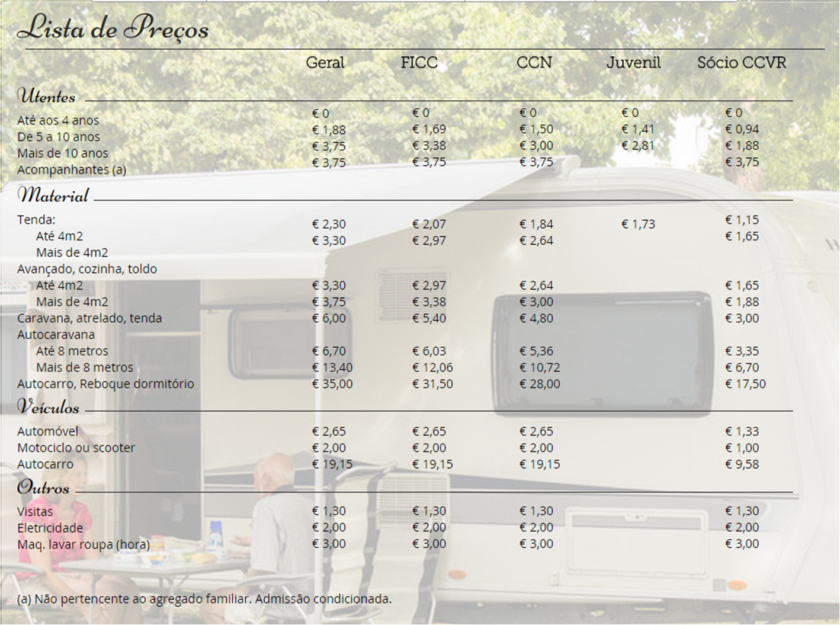This screenshot has height=625, width=840.
Task: Click the 'Até 8 metros' row label
Action: [72, 351]
